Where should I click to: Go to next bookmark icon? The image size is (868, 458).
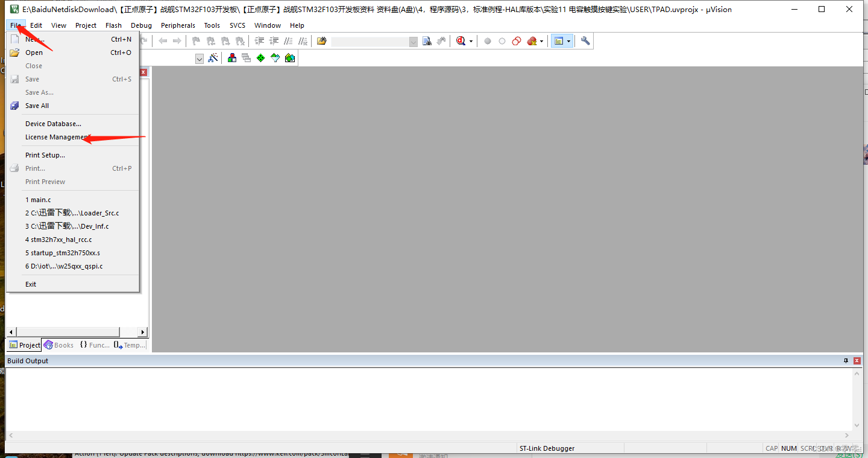coord(225,41)
